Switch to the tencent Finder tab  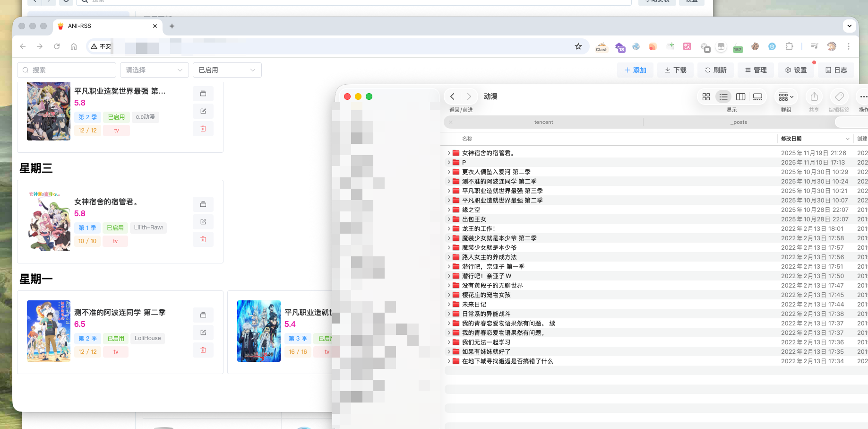click(543, 123)
